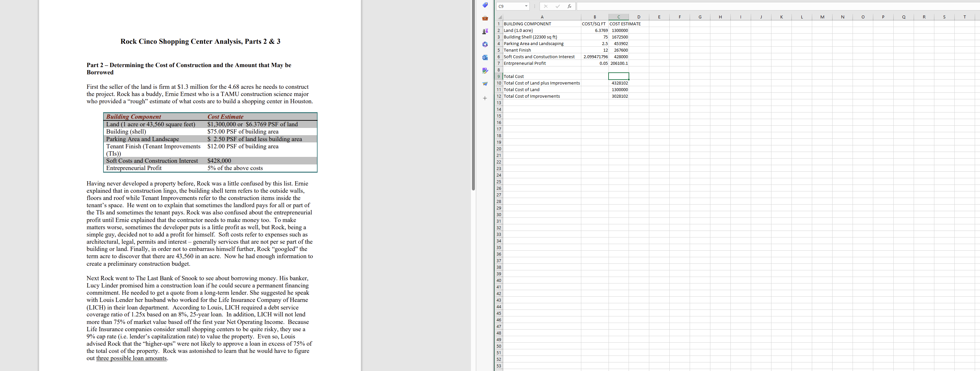
Task: Open the Name Box dropdown arrow
Action: coord(526,6)
